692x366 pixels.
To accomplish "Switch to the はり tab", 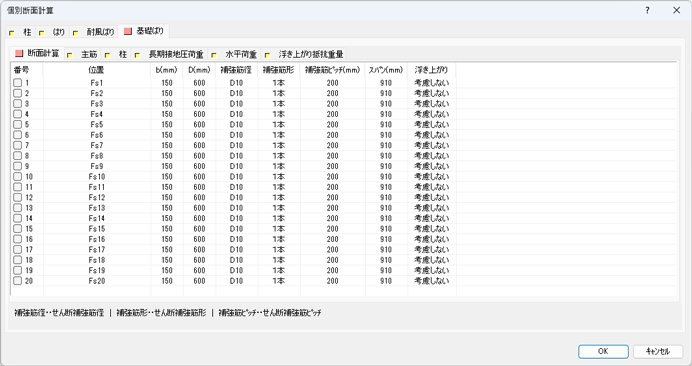I will click(53, 32).
